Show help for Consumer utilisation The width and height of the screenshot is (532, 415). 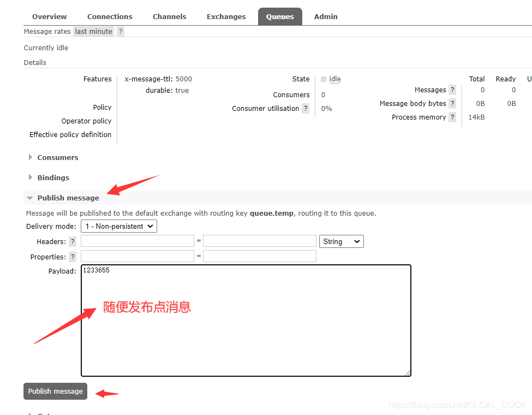[x=306, y=108]
